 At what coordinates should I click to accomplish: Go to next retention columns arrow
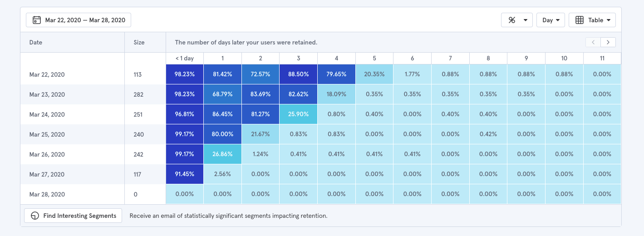click(x=608, y=42)
